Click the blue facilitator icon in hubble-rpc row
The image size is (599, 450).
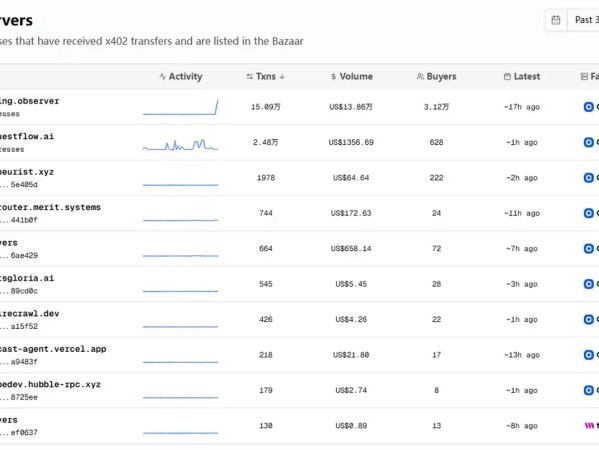tap(588, 390)
